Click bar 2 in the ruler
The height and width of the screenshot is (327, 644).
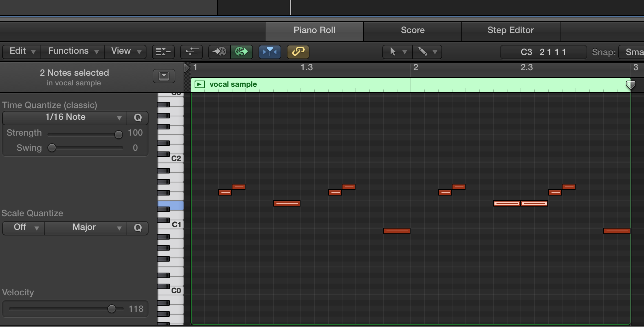tap(415, 67)
